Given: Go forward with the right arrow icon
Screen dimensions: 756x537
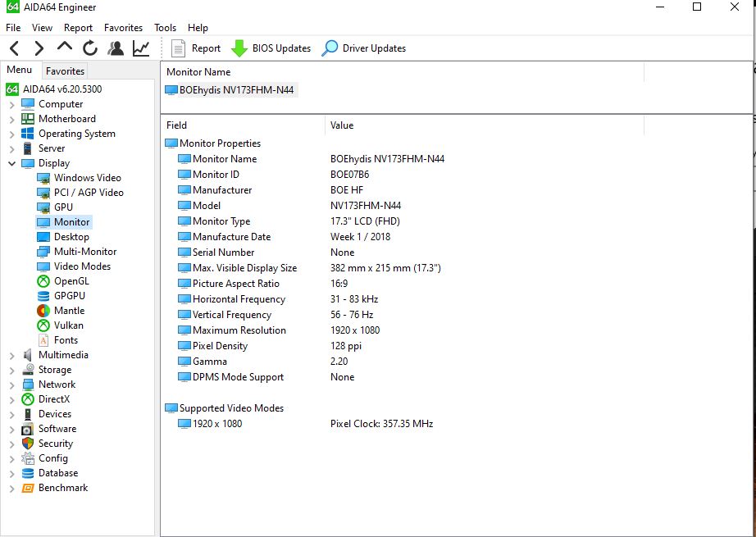Looking at the screenshot, I should point(39,48).
